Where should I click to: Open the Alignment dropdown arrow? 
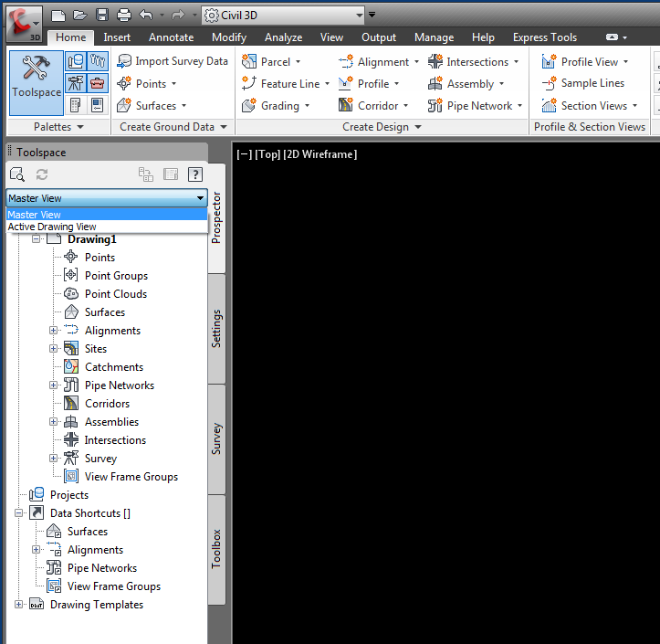click(416, 62)
